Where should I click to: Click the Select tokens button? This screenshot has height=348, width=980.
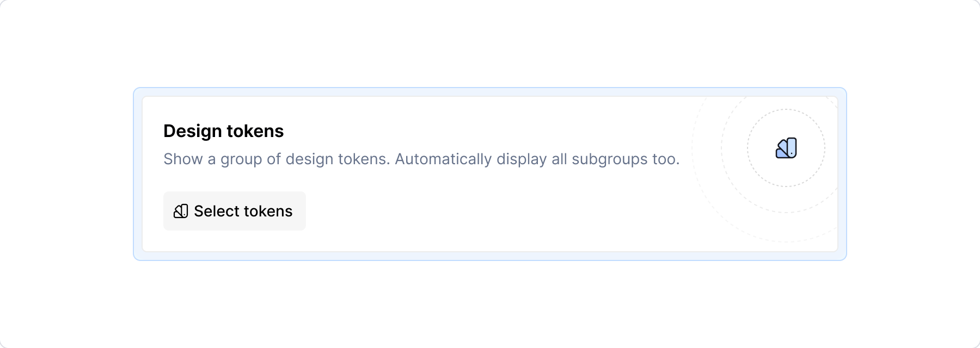tap(234, 210)
